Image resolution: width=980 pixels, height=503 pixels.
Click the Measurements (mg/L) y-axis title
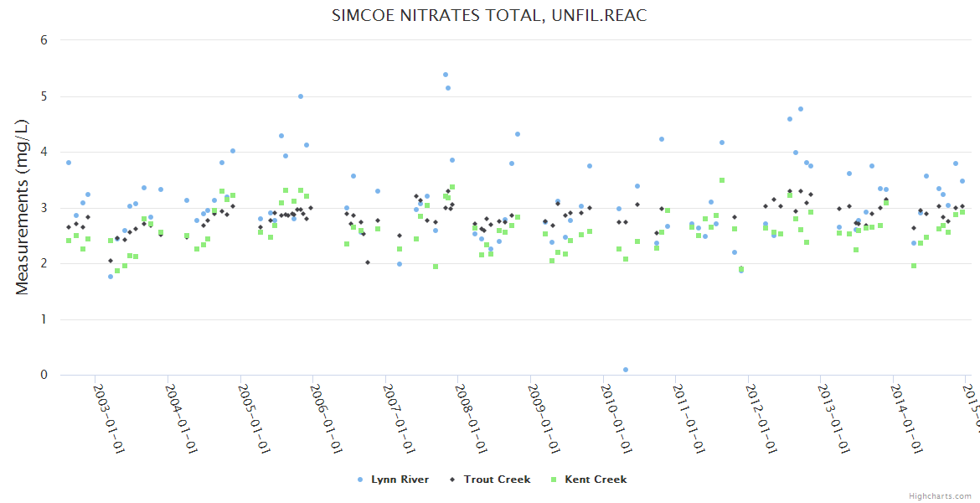click(23, 207)
